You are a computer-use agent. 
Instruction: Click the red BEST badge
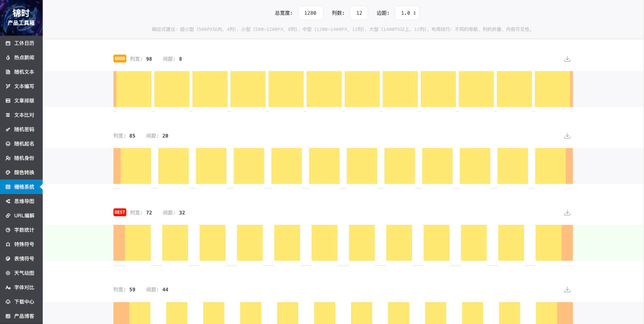(x=120, y=212)
